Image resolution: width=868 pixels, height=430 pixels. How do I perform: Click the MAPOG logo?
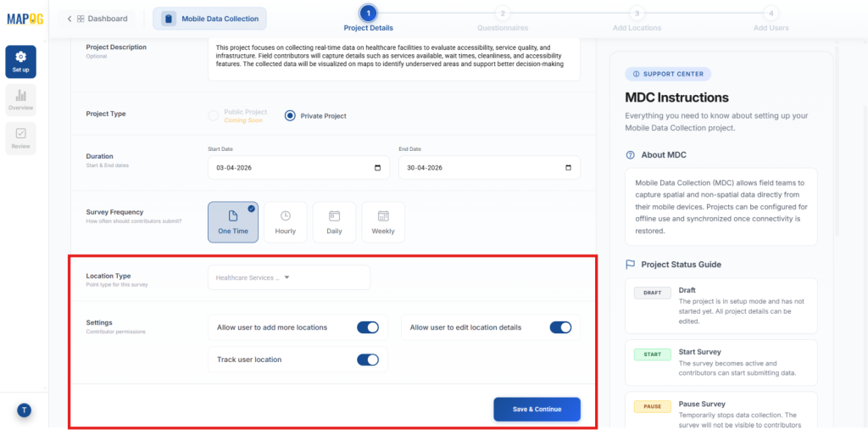(x=25, y=19)
